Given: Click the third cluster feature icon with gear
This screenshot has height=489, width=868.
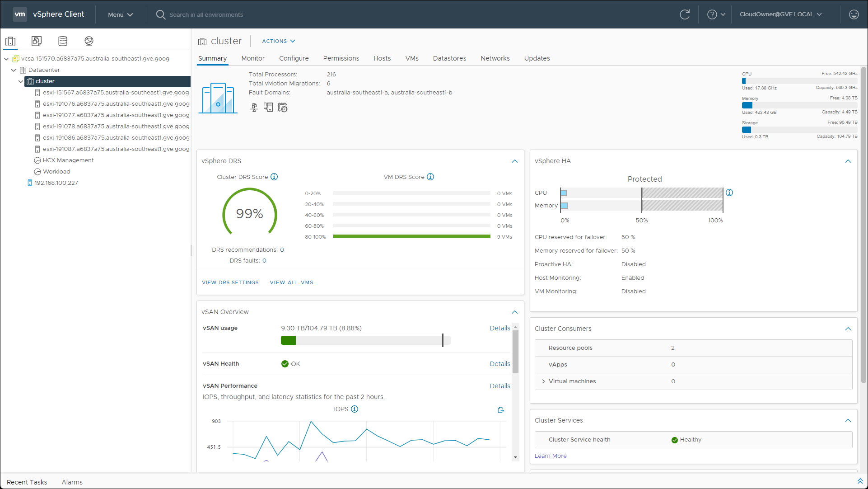Looking at the screenshot, I should (x=283, y=108).
